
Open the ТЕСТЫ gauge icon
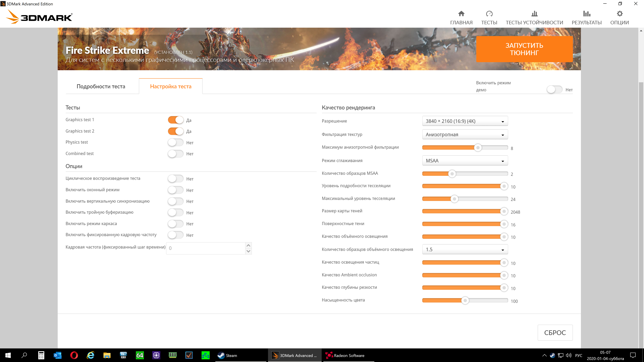[489, 14]
